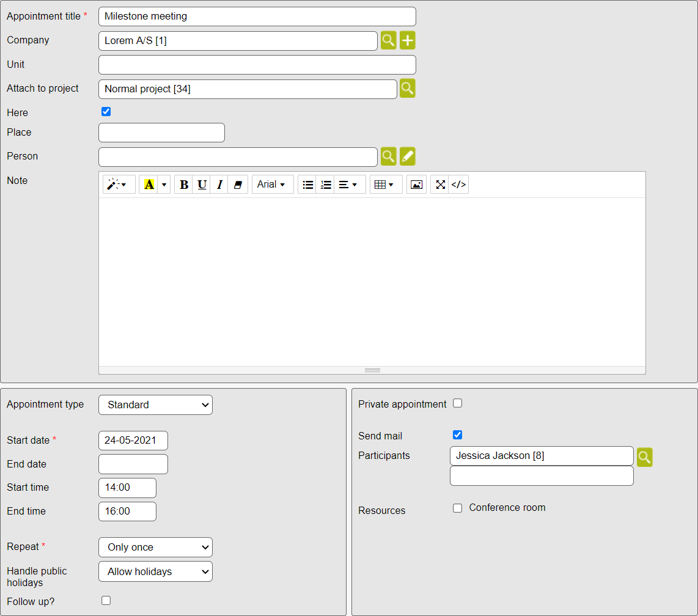Toggle bold formatting in the note editor
Screen dimensions: 698x616
pos(183,185)
